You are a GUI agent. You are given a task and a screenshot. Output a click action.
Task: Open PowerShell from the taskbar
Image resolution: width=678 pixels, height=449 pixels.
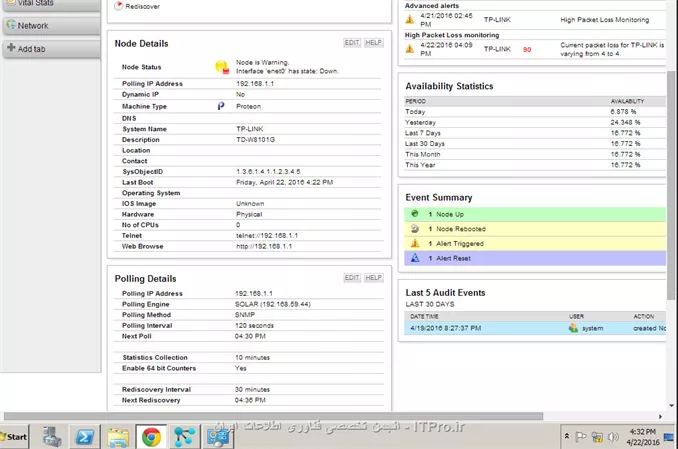click(85, 437)
